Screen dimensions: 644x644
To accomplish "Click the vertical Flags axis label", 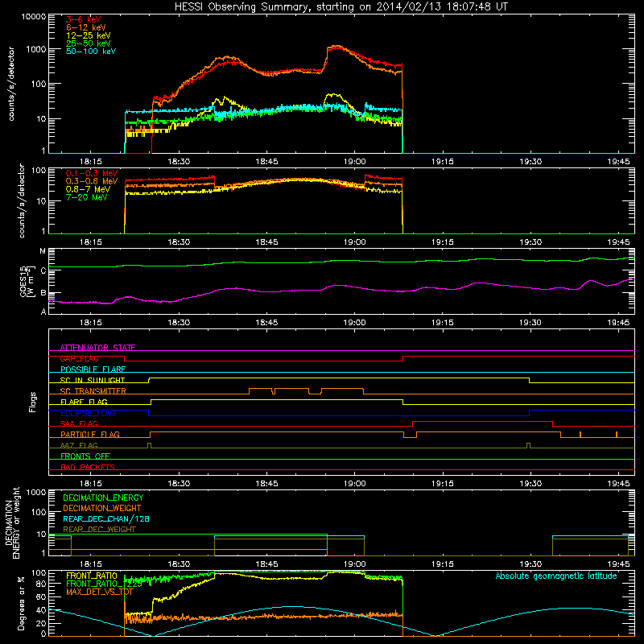I will pos(33,402).
